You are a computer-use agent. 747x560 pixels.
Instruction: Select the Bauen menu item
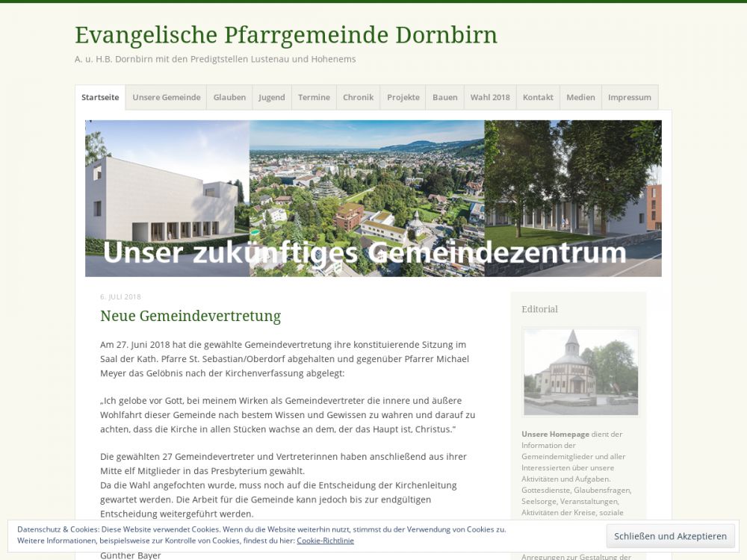click(444, 97)
